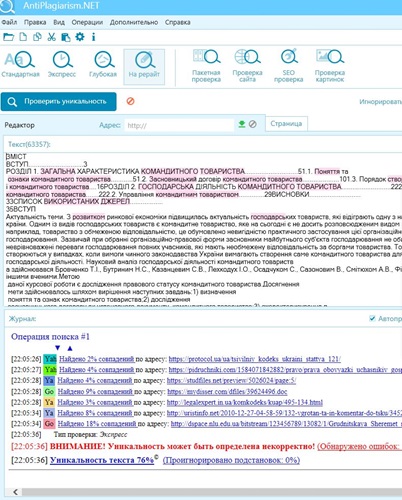402x500 pixels.
Task: Click the journal's horizontal scrollbar track
Action: [x=212, y=492]
